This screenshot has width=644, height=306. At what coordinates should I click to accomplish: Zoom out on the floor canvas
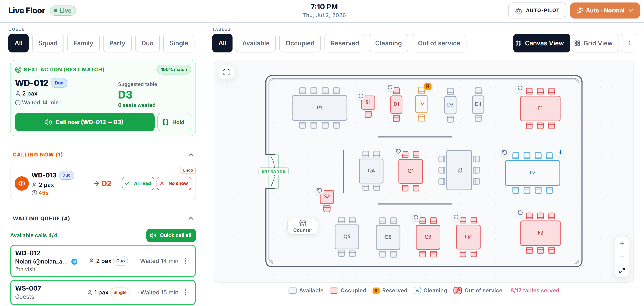point(622,257)
